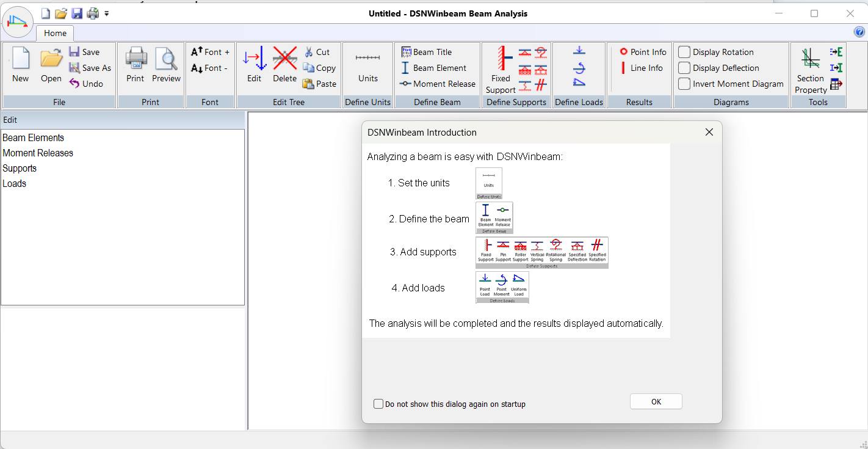The image size is (868, 449).
Task: Click the green E arrow icon in Tools
Action: point(836,52)
